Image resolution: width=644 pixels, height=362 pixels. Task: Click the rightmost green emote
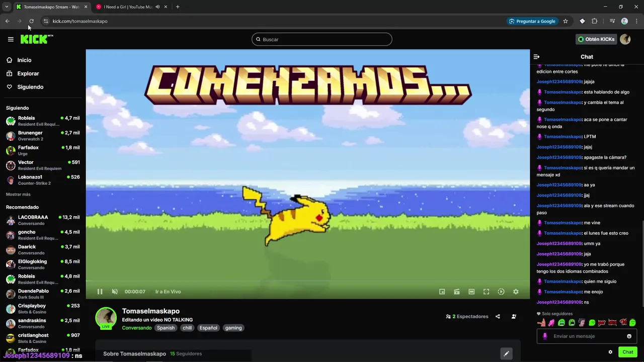coord(632,323)
